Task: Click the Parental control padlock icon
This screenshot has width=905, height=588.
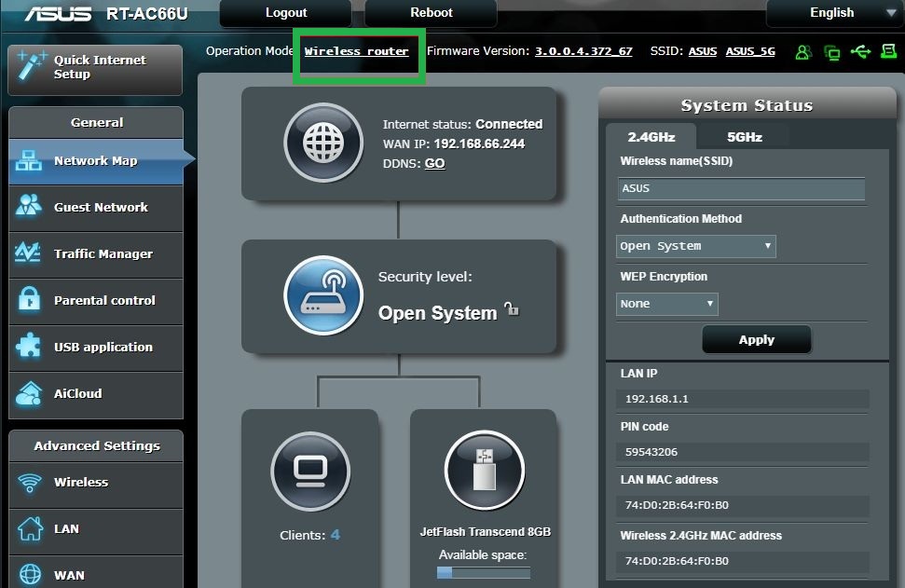Action: point(29,299)
